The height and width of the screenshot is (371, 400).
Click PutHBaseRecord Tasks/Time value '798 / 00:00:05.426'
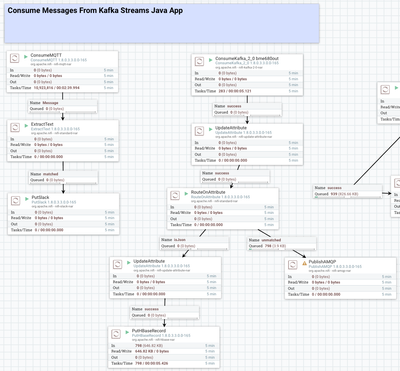[151, 363]
